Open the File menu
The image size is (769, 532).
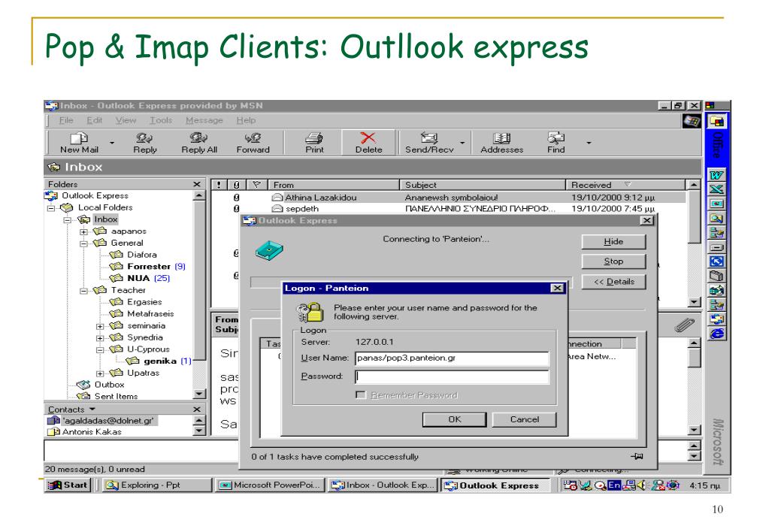point(66,120)
